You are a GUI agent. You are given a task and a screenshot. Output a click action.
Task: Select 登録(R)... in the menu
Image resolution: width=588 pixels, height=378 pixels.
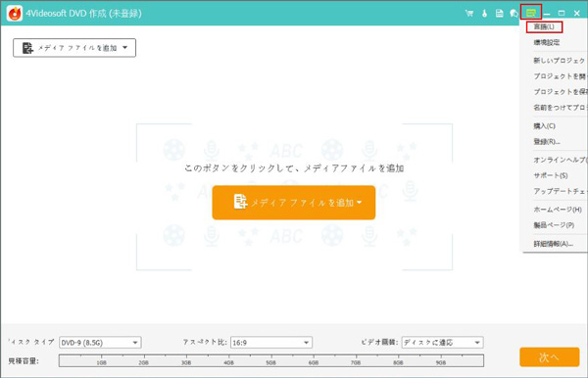[x=547, y=142]
